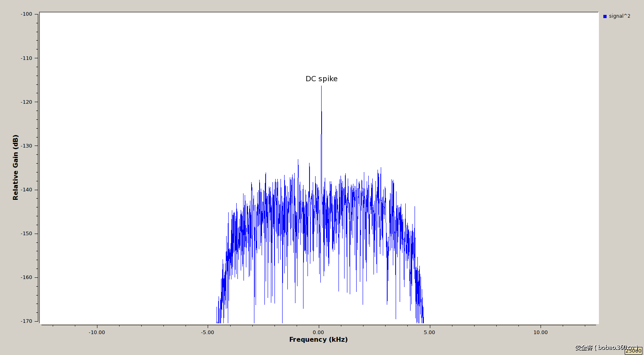Click the 10.00 frequency tick label
This screenshot has width=644, height=355.
(x=540, y=332)
